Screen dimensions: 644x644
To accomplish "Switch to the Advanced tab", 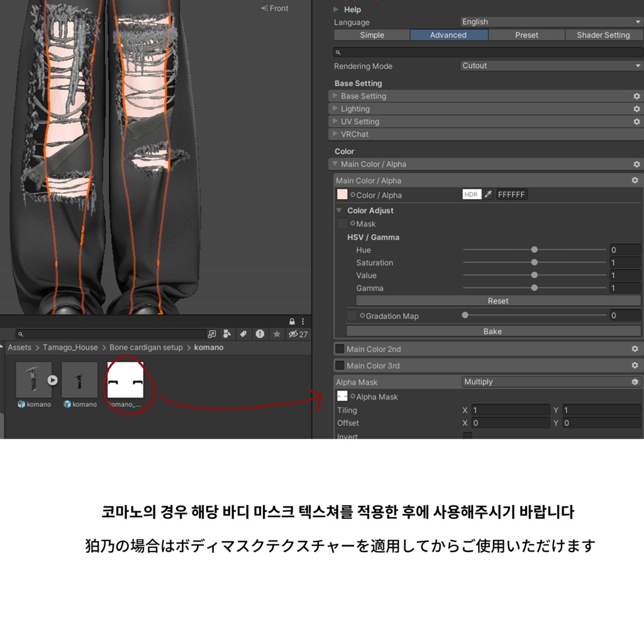I will (448, 35).
